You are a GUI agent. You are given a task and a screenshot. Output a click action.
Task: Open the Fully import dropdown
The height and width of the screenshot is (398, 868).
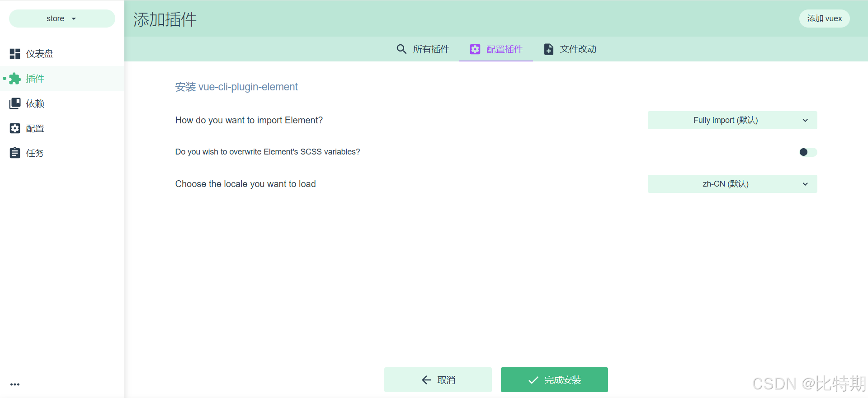[732, 120]
